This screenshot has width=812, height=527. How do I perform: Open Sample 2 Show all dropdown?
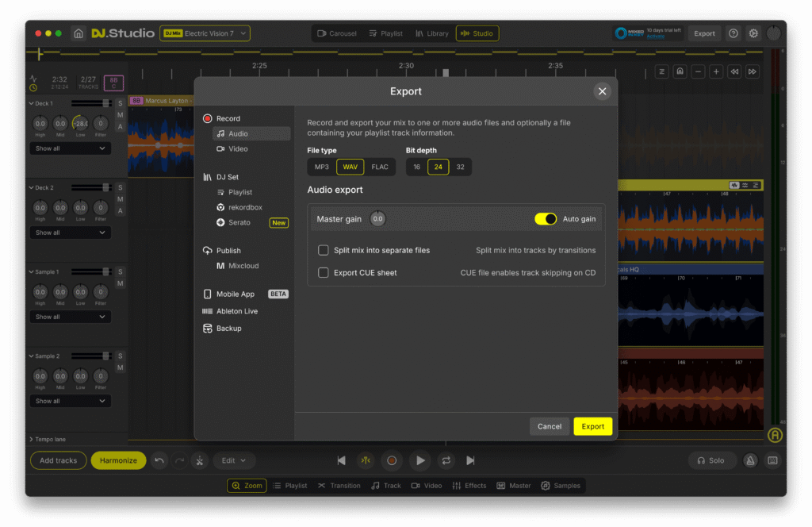(70, 401)
